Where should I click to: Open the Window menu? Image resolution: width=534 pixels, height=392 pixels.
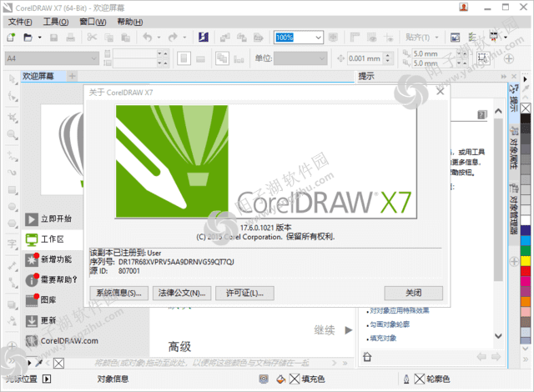point(93,23)
